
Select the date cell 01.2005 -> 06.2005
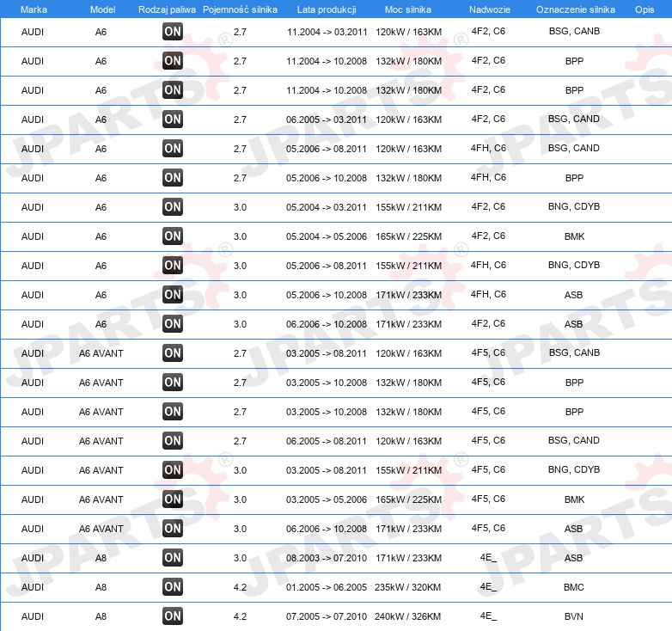pyautogui.click(x=327, y=587)
